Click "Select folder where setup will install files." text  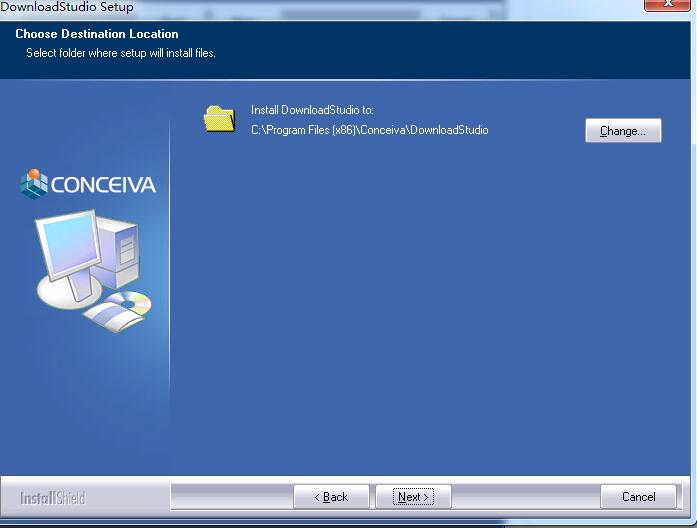121,53
